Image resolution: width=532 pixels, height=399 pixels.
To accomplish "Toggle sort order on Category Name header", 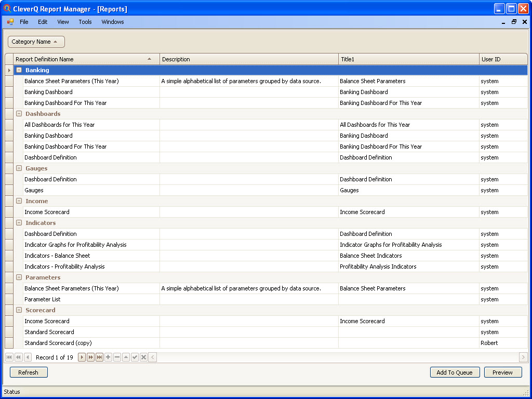I will tap(35, 42).
